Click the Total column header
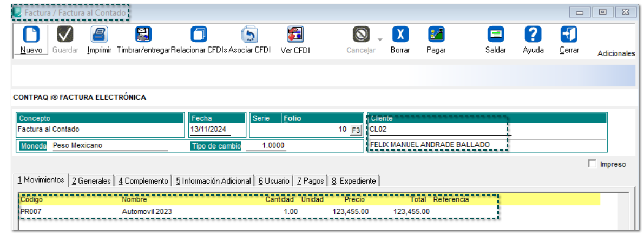Viewport: 644px width, 235px height. tap(419, 200)
